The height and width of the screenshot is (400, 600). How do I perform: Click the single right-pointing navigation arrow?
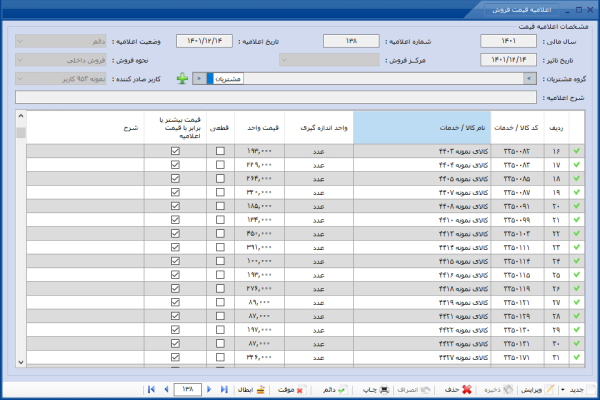coord(209,389)
